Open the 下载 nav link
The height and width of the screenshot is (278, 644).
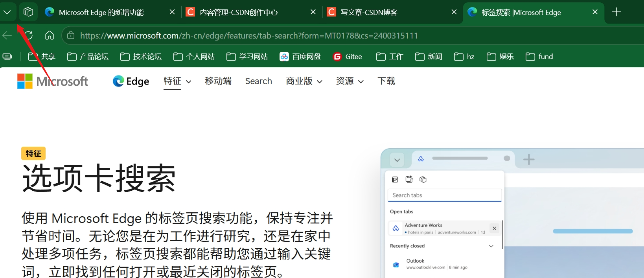[386, 81]
